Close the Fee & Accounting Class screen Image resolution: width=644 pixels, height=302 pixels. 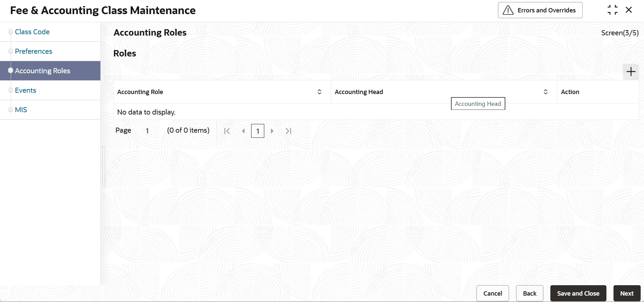pos(629,10)
